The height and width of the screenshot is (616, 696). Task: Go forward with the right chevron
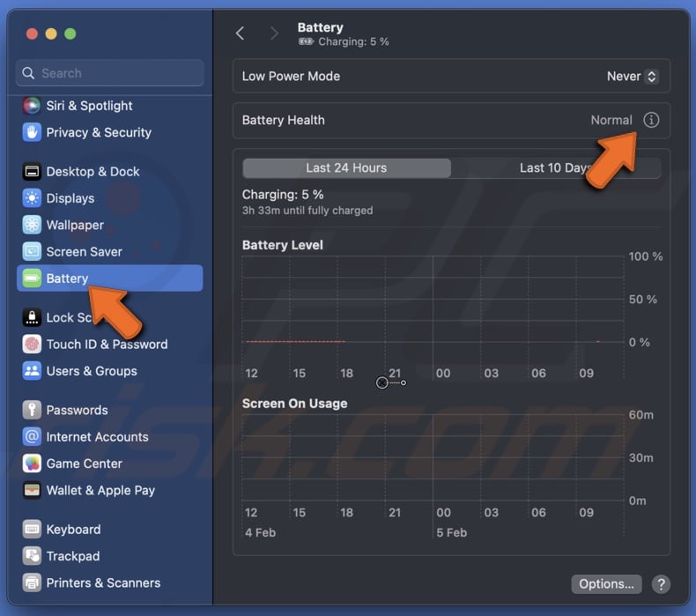pos(274,33)
